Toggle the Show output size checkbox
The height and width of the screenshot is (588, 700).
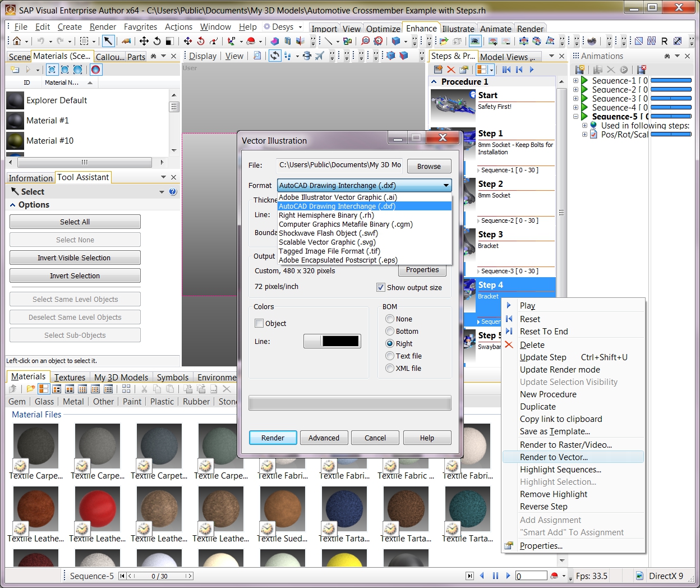[x=381, y=287]
